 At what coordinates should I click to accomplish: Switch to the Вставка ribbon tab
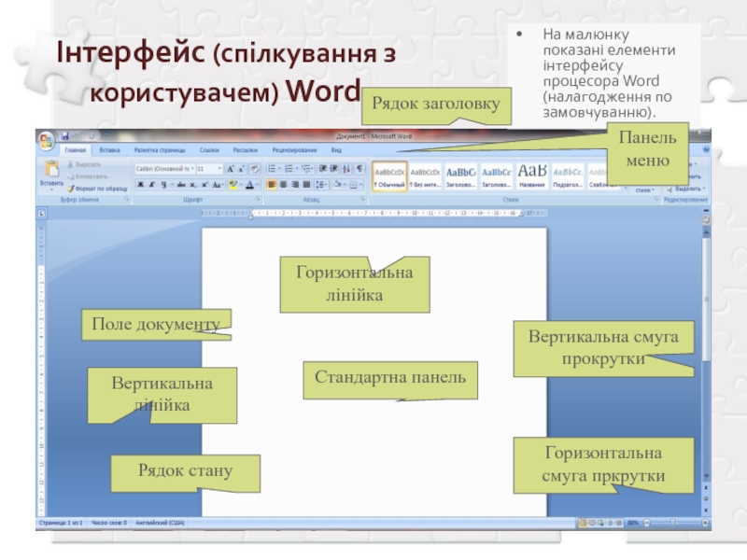(x=109, y=149)
